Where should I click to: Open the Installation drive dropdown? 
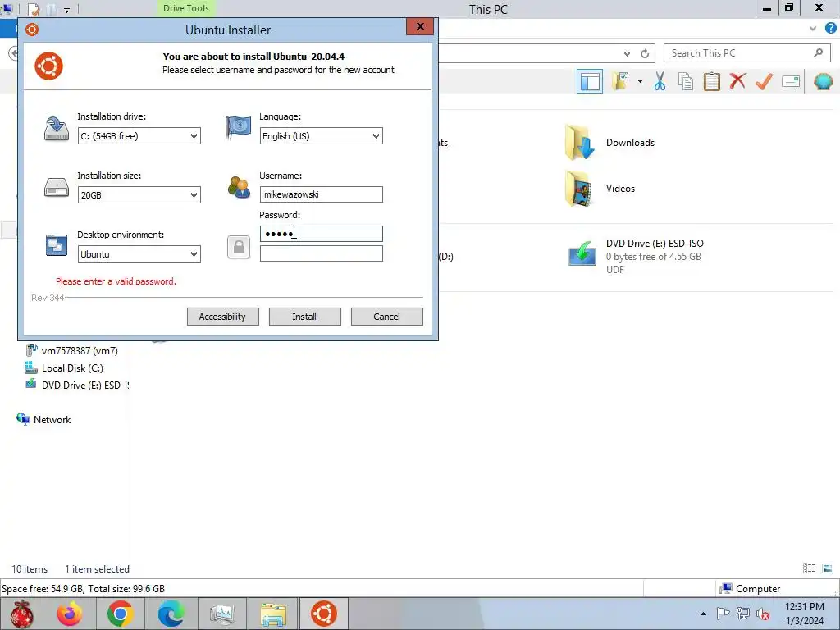pyautogui.click(x=139, y=136)
